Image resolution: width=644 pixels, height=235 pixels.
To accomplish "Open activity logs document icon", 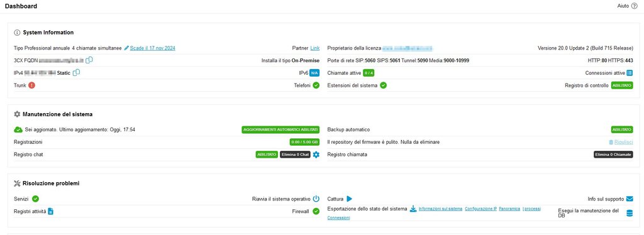I will tap(50, 211).
